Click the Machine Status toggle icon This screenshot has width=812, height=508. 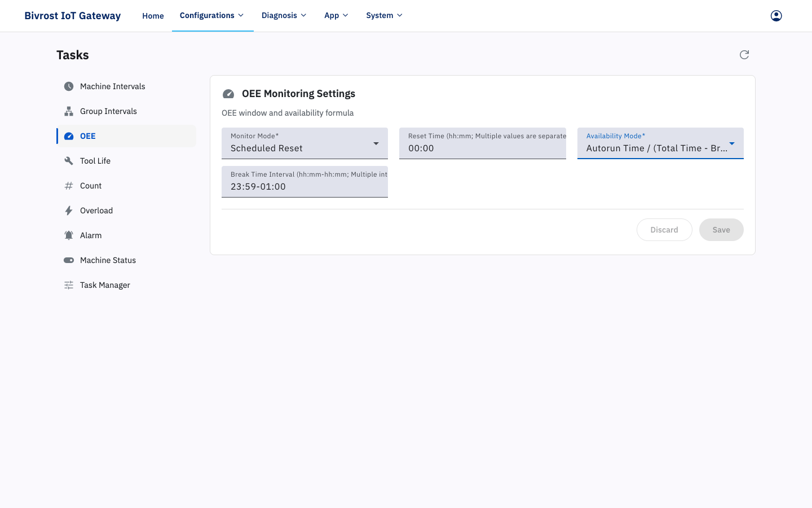(69, 260)
